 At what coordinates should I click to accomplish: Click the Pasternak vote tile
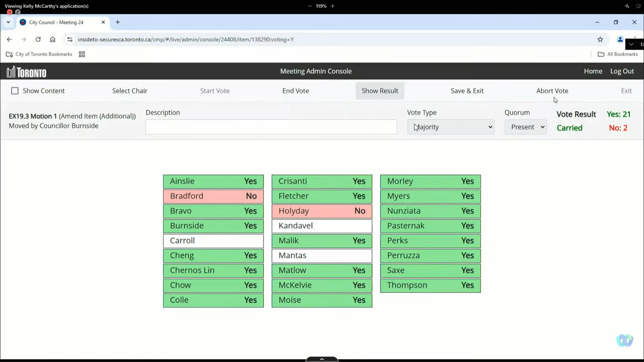(x=430, y=226)
